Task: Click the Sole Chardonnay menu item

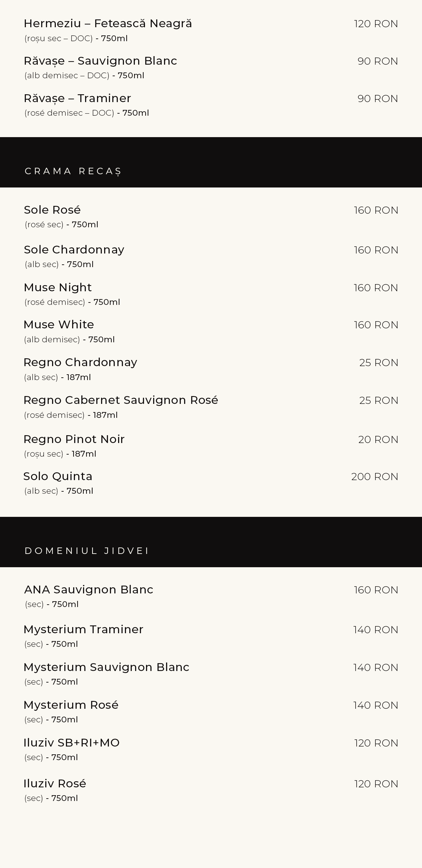Action: [74, 250]
